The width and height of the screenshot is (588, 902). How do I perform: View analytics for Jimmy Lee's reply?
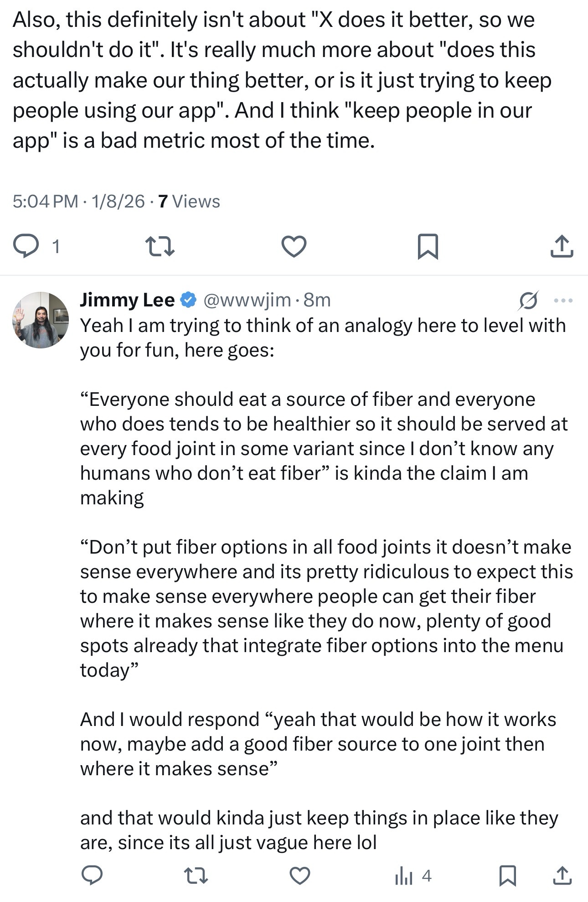coord(413,876)
